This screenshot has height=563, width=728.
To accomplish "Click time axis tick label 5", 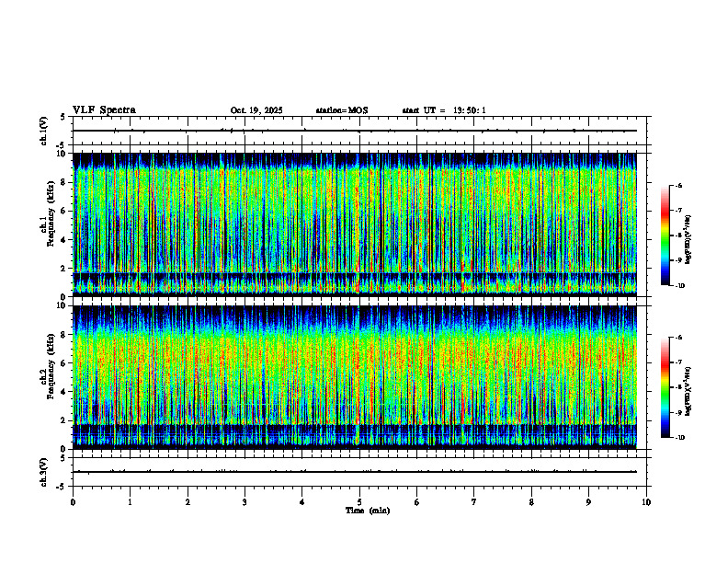I will 359,502.
